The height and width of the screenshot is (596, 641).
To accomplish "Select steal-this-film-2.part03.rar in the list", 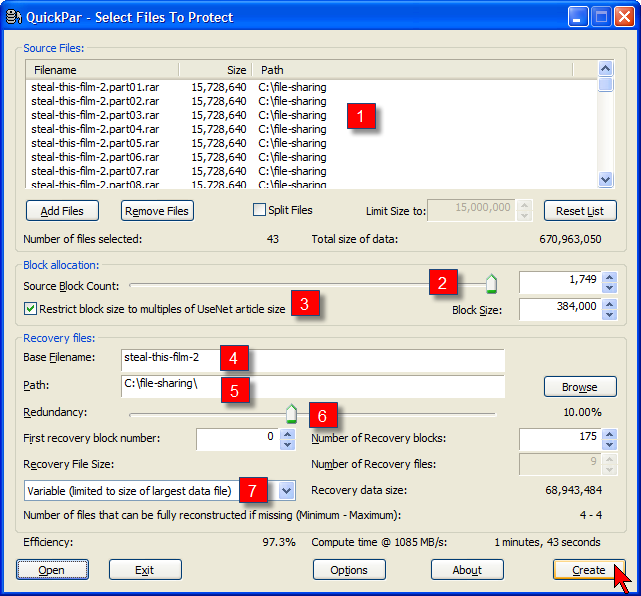I will point(95,115).
